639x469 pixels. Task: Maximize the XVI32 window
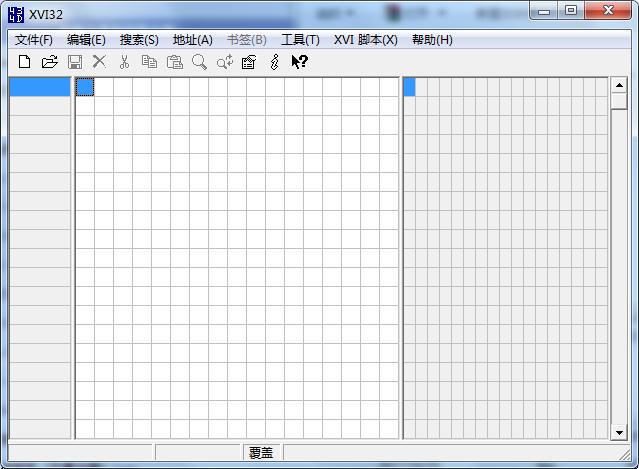(571, 11)
